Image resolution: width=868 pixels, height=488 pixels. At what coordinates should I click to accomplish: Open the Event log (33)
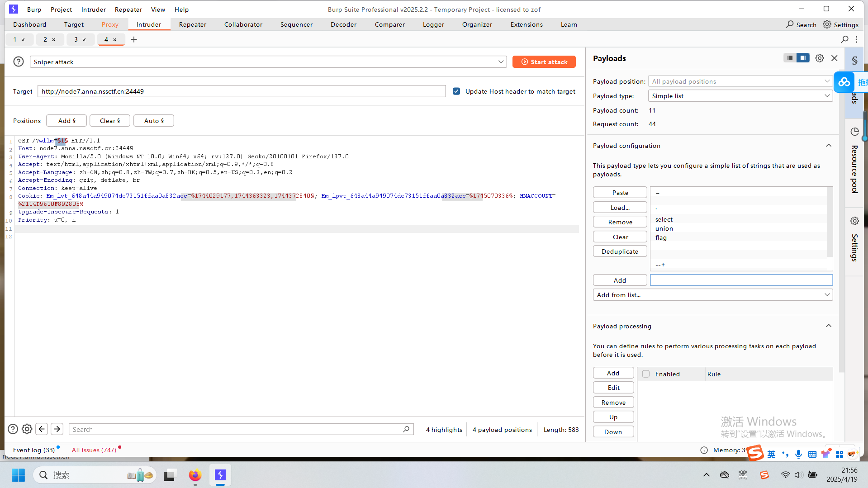[x=34, y=450]
